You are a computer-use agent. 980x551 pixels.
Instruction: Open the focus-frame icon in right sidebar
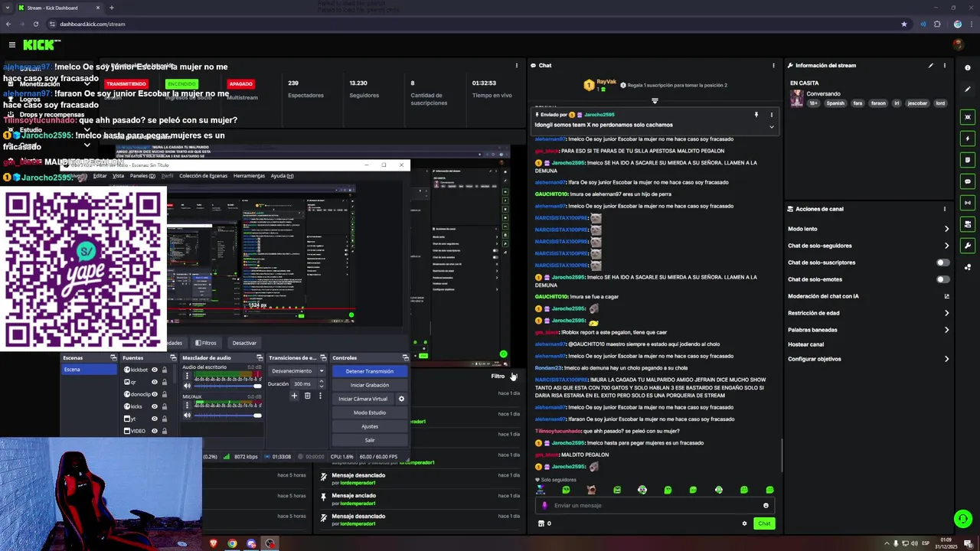(968, 117)
